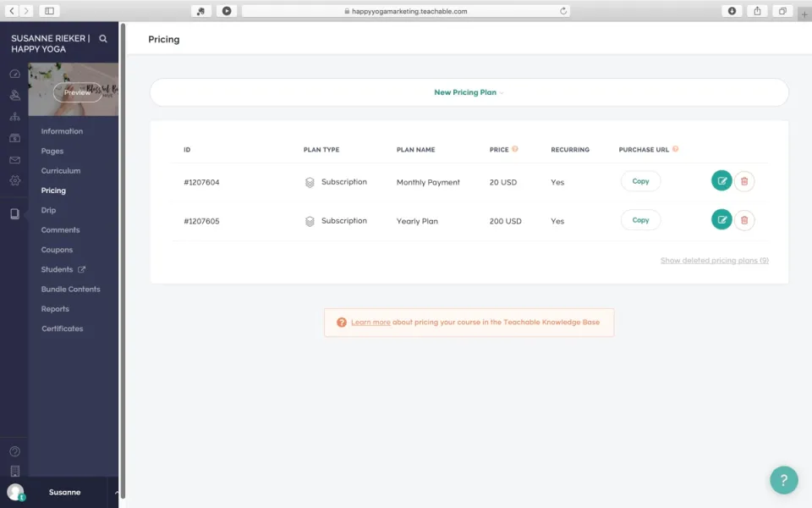Screen dimensions: 812x508
Task: Copy the Yearly Plan purchase URL
Action: click(640, 220)
